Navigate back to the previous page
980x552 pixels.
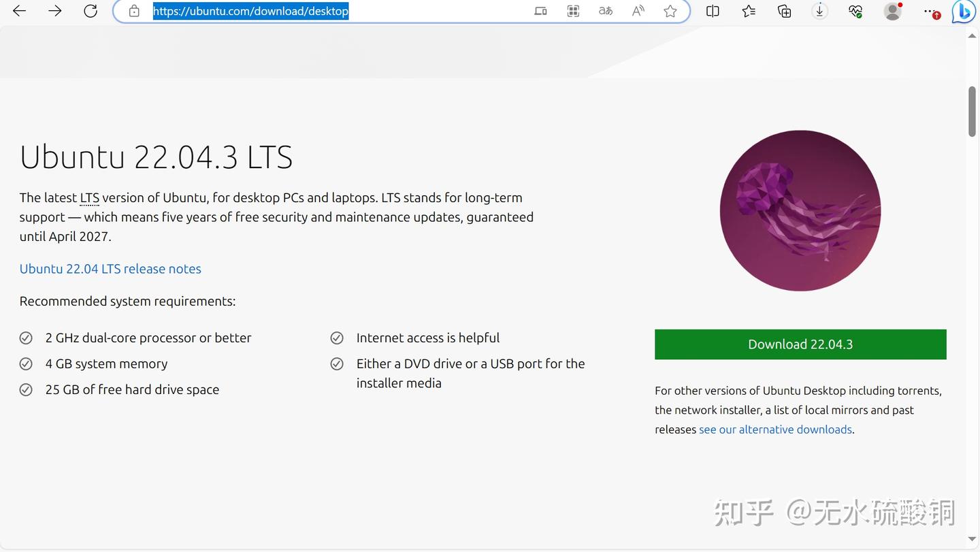point(18,11)
